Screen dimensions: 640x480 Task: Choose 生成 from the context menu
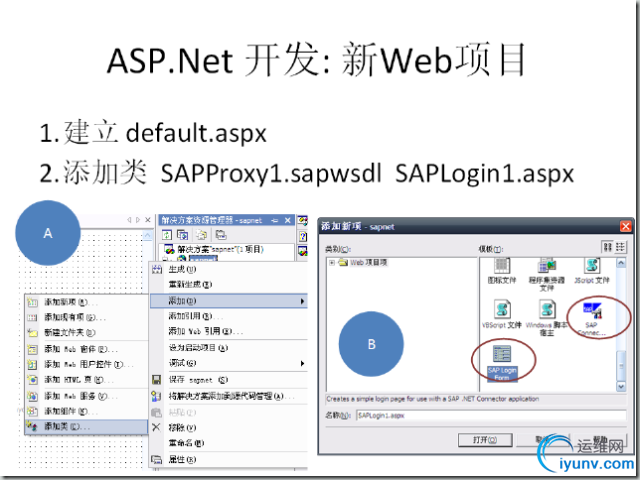(x=229, y=270)
